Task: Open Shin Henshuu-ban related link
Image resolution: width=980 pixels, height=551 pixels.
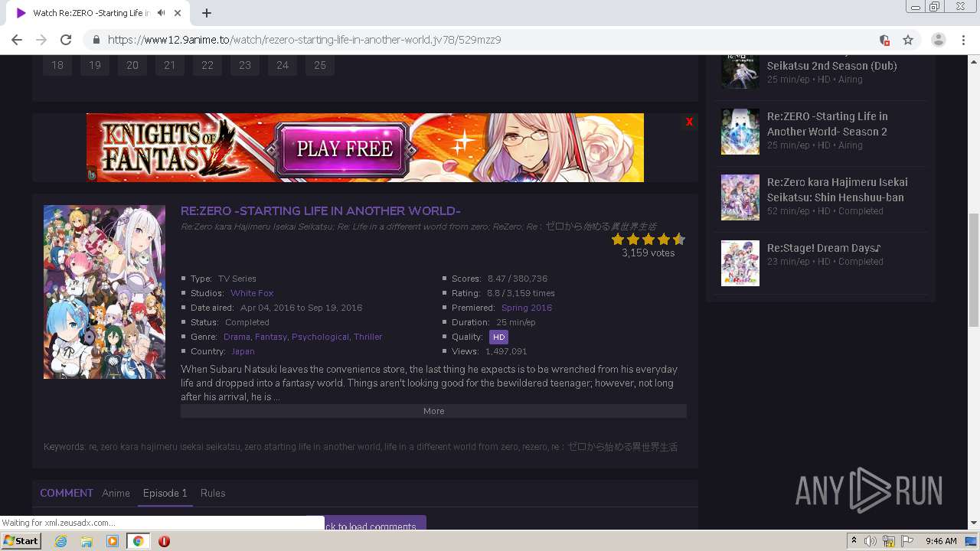Action: click(838, 189)
